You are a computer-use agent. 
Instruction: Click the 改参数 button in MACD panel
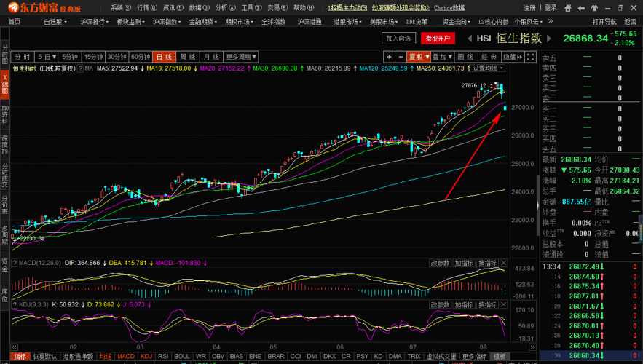pos(440,263)
